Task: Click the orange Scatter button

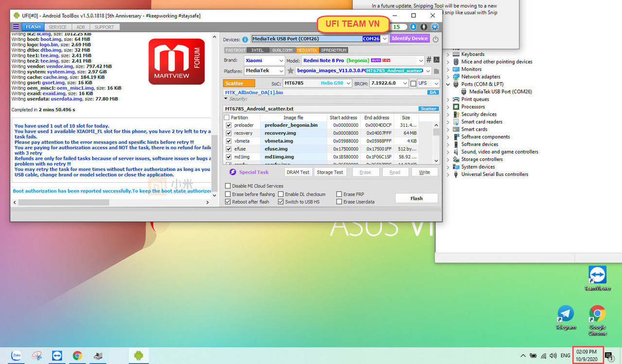Action: (239, 83)
